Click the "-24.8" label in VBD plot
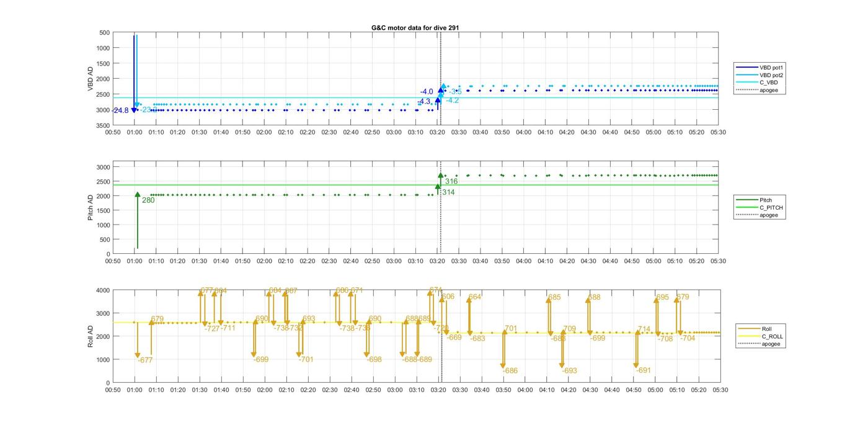The width and height of the screenshot is (868, 430). 120,111
